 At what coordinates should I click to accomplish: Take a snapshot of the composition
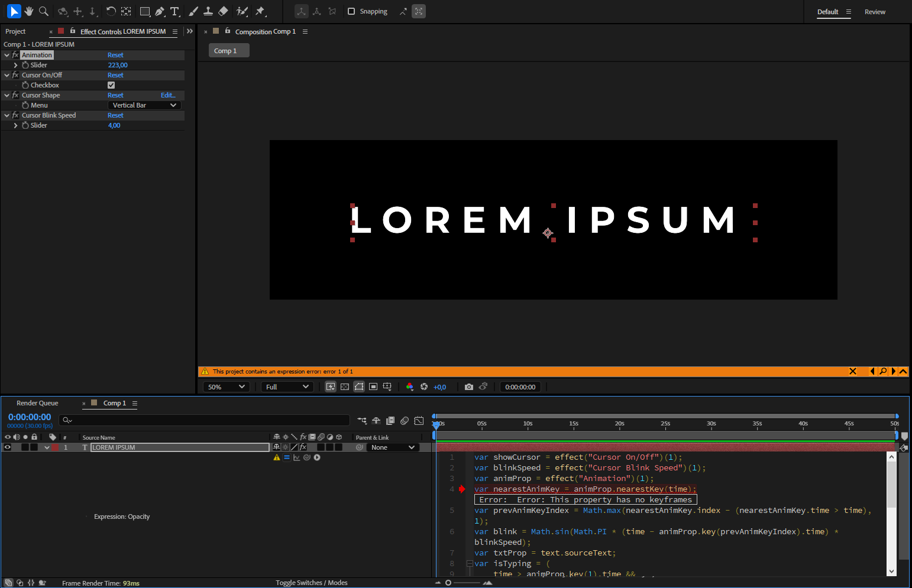pos(469,386)
